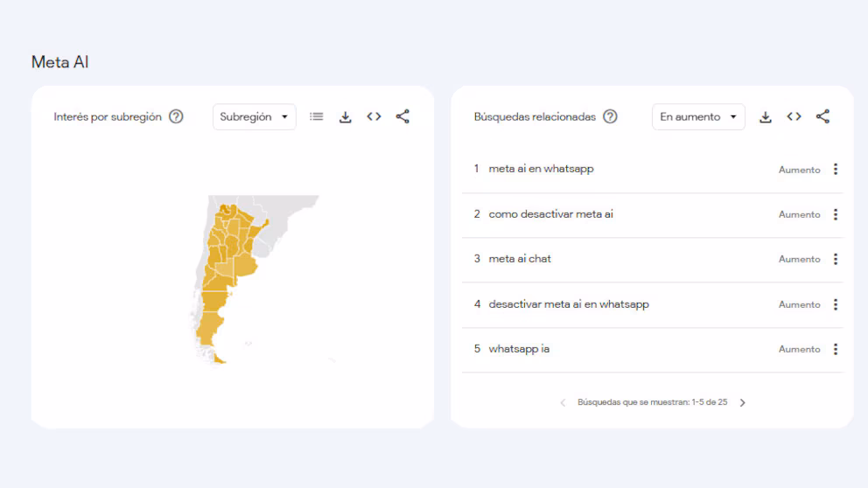Open help for Interés por subregión
868x488 pixels.
(x=176, y=116)
